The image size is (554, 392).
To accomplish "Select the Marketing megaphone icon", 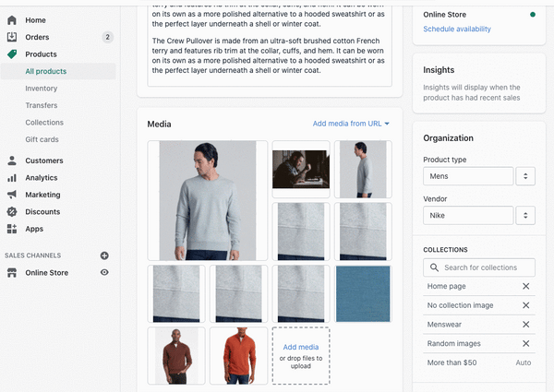I will pos(12,195).
